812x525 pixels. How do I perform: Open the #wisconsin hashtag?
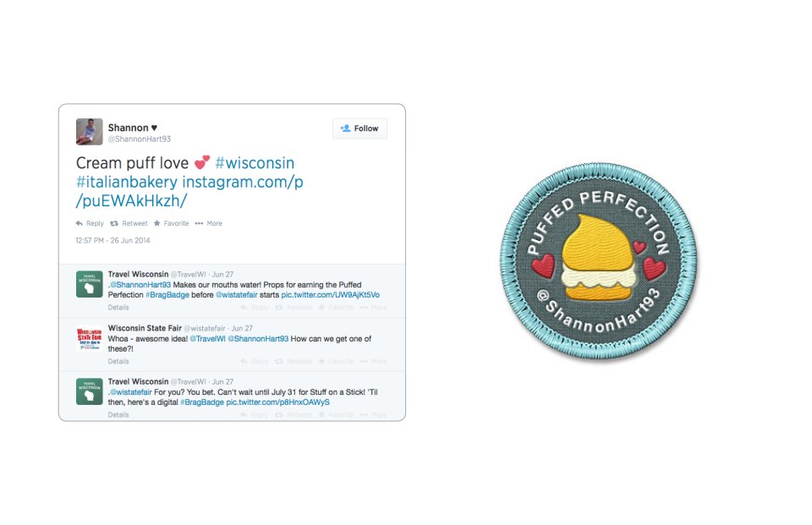[x=255, y=163]
